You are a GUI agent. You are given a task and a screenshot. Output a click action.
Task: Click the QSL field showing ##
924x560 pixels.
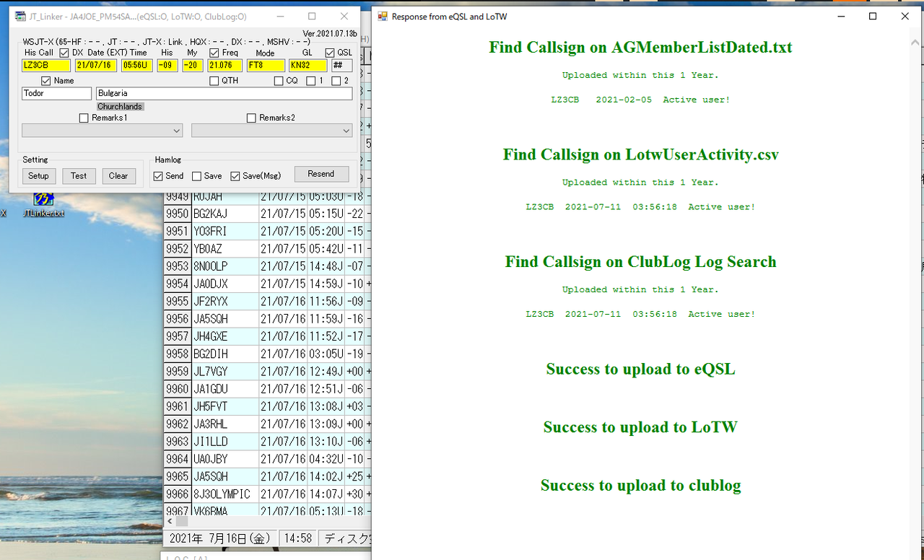[x=341, y=66]
